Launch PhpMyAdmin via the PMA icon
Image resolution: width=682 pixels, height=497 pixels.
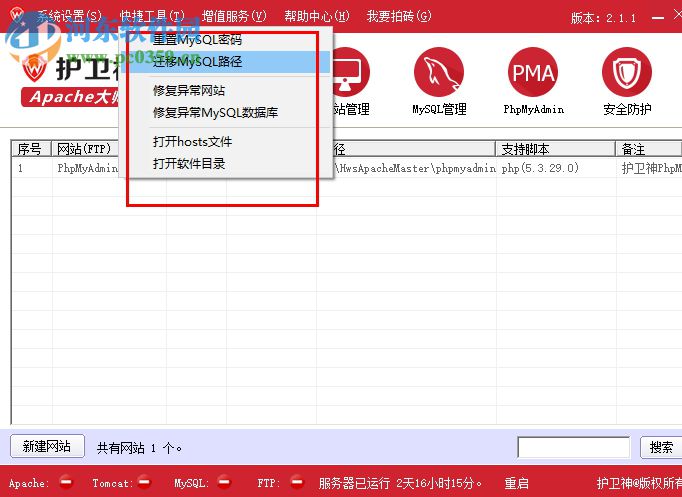pyautogui.click(x=533, y=72)
